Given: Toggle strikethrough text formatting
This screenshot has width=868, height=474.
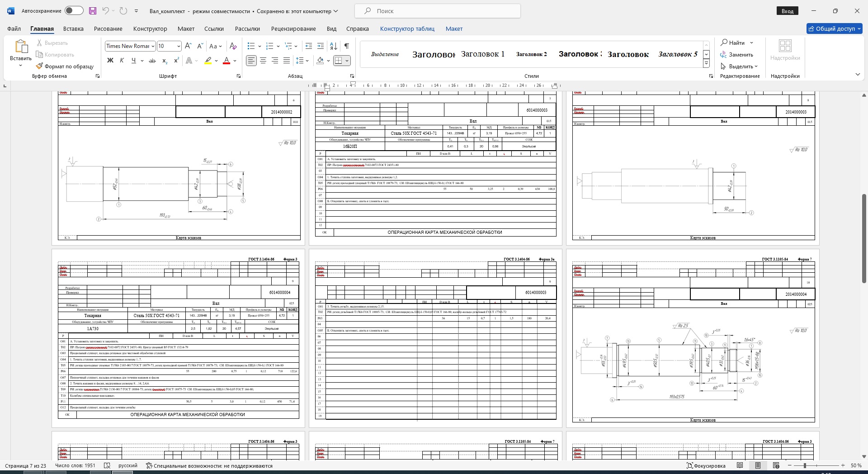Looking at the screenshot, I should (152, 61).
